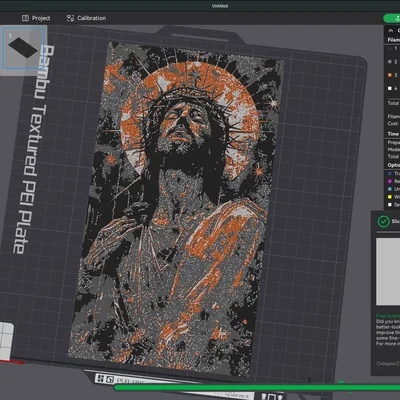Click the 'Bambu Textured PEI Plate' label
This screenshot has height=400, width=400.
(x=33, y=149)
